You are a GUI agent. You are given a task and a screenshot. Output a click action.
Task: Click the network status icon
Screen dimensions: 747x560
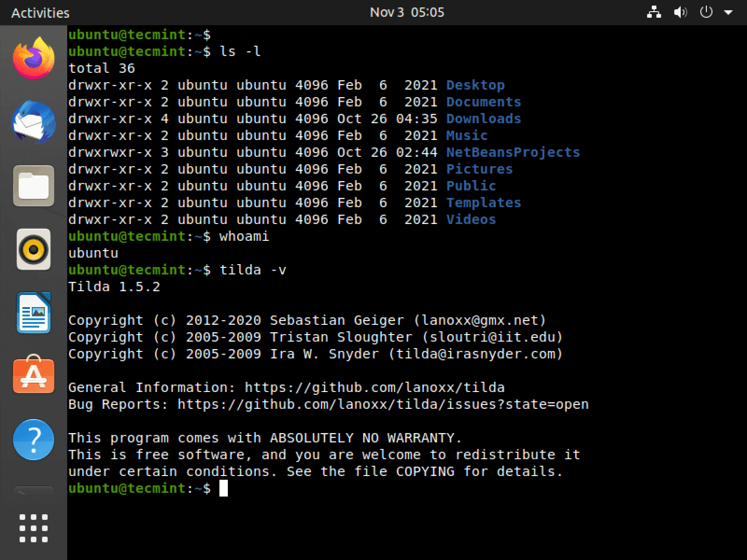tap(654, 12)
